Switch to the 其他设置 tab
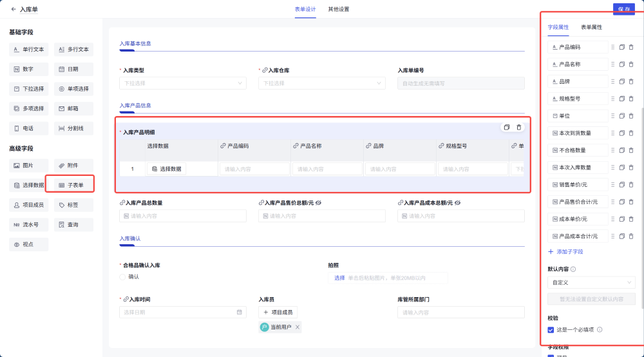Screen dimensions: 644x357 pos(339,10)
